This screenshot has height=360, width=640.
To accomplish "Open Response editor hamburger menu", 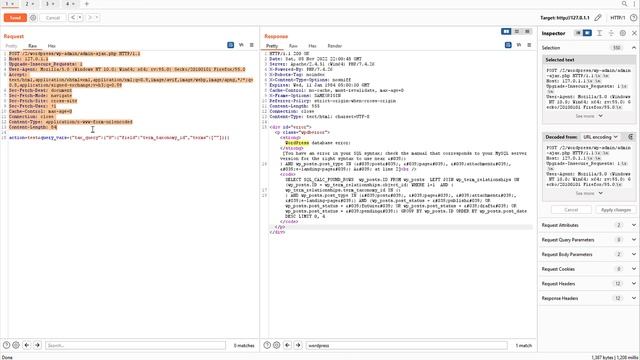I will coord(529,45).
